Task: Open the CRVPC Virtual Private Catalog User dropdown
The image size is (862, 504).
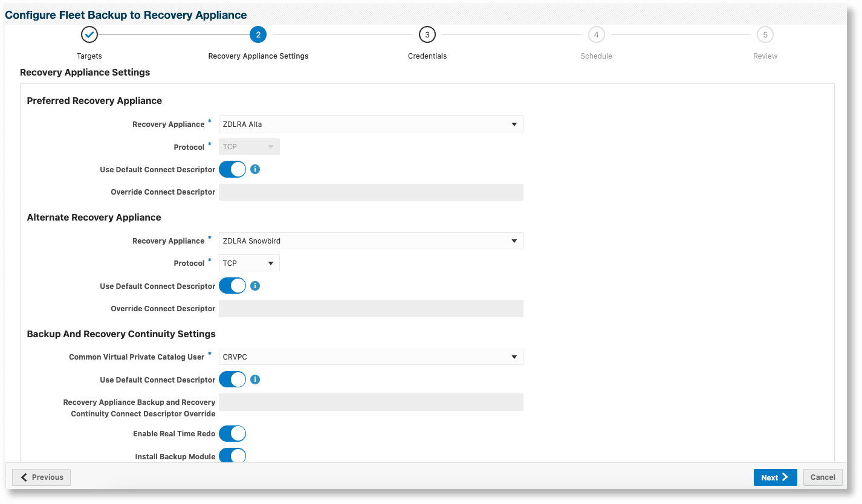Action: coord(371,357)
